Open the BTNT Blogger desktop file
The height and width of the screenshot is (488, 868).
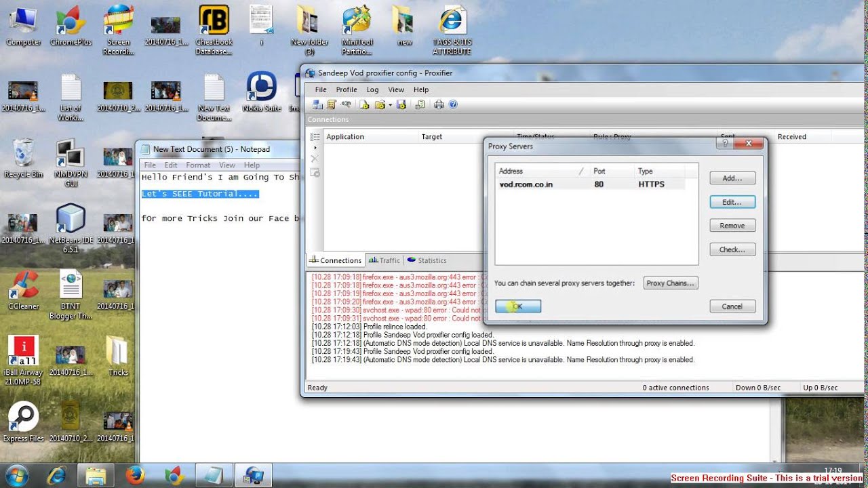(71, 295)
